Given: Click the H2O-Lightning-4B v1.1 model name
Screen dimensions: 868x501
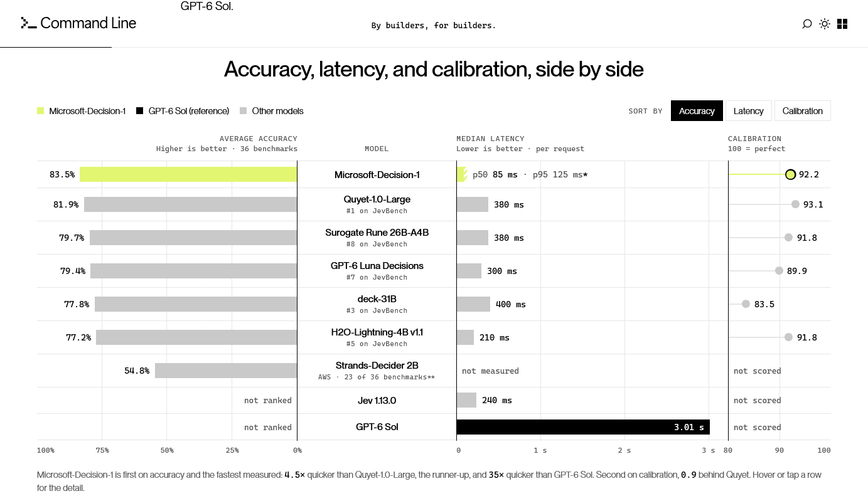Looking at the screenshot, I should tap(377, 332).
